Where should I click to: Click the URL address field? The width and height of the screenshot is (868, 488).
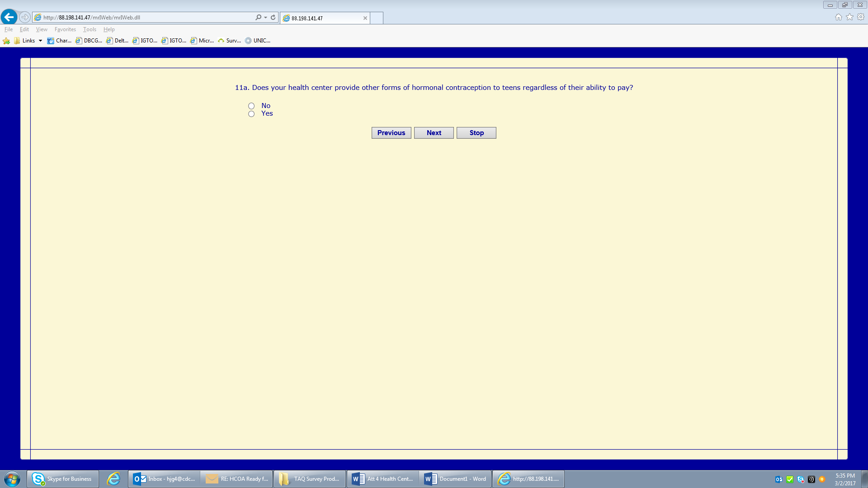(145, 18)
